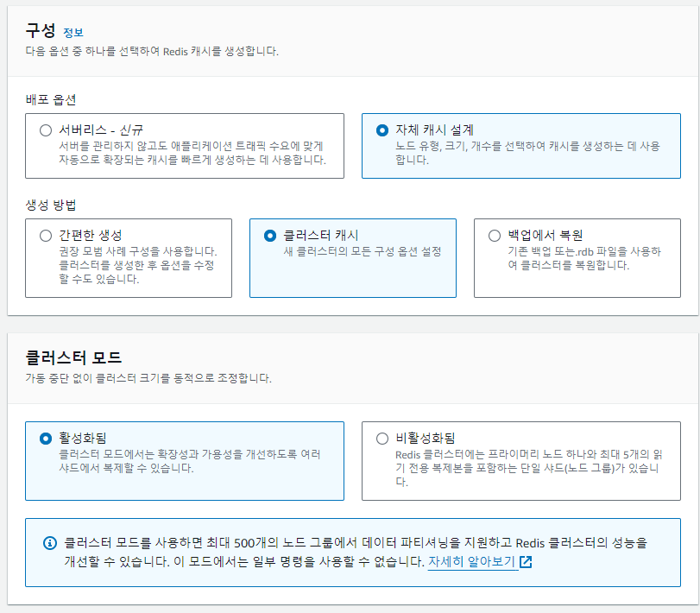Click 비활성화됨 description about 프라이머리 노드
700x613 pixels.
[529, 468]
